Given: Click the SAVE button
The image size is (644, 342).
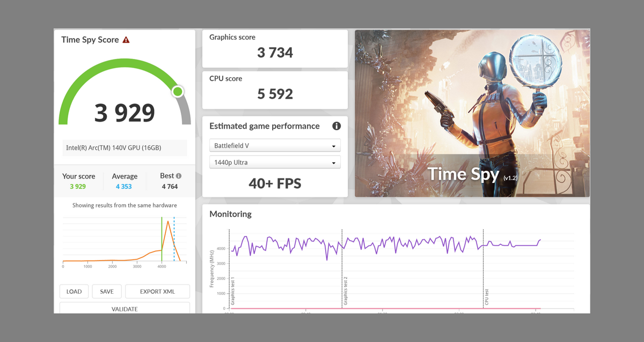Looking at the screenshot, I should [107, 292].
